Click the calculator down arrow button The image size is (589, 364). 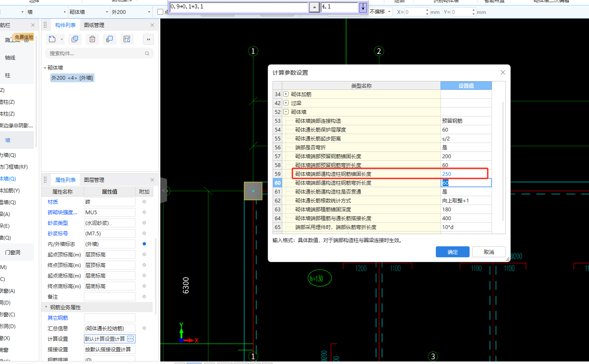(363, 7)
